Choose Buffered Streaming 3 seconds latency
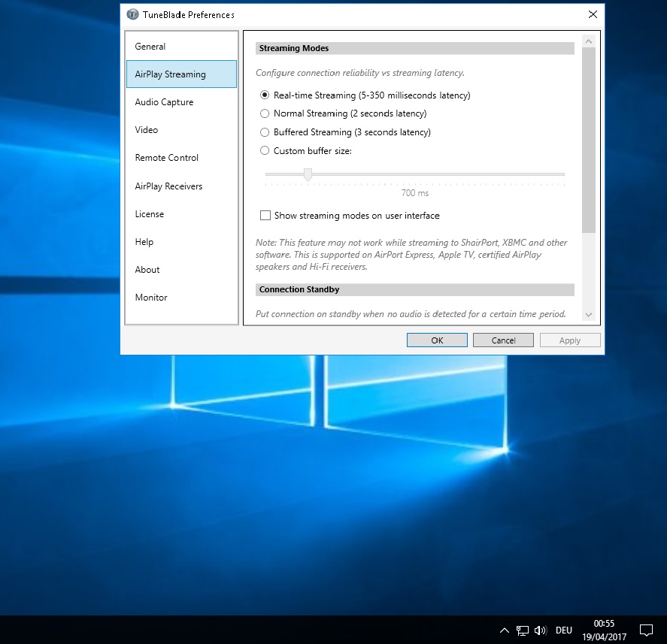Viewport: 667px width, 644px height. pyautogui.click(x=265, y=132)
